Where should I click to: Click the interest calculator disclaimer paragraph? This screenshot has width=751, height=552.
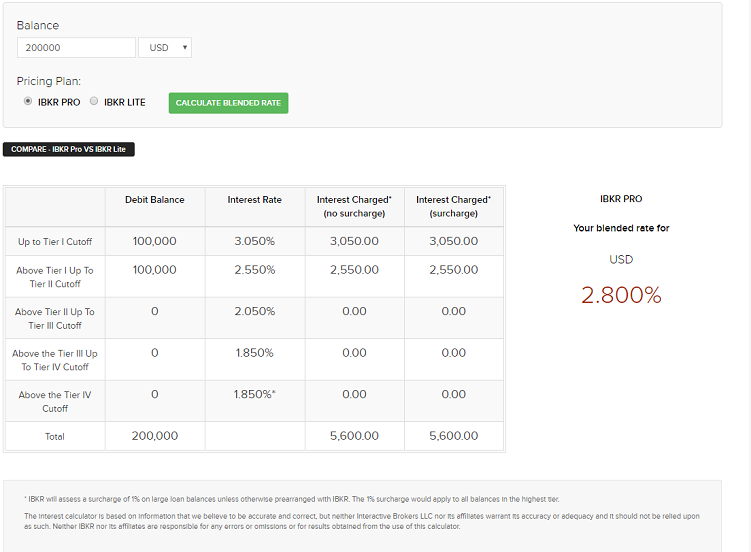tap(362, 521)
